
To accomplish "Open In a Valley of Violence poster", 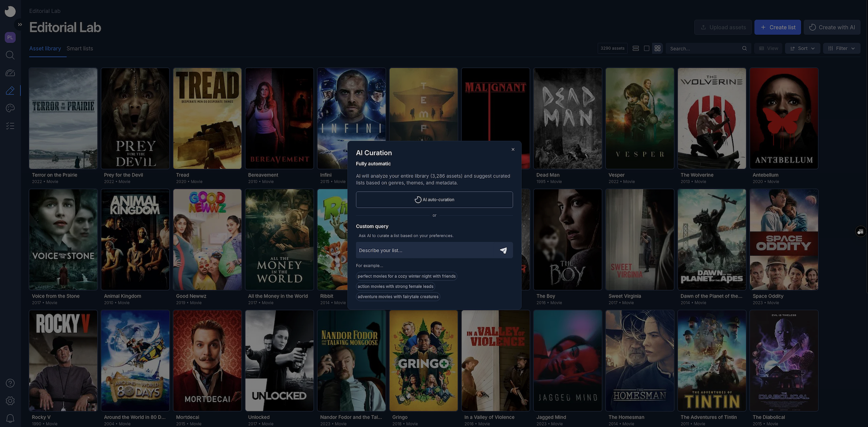I will pyautogui.click(x=496, y=361).
